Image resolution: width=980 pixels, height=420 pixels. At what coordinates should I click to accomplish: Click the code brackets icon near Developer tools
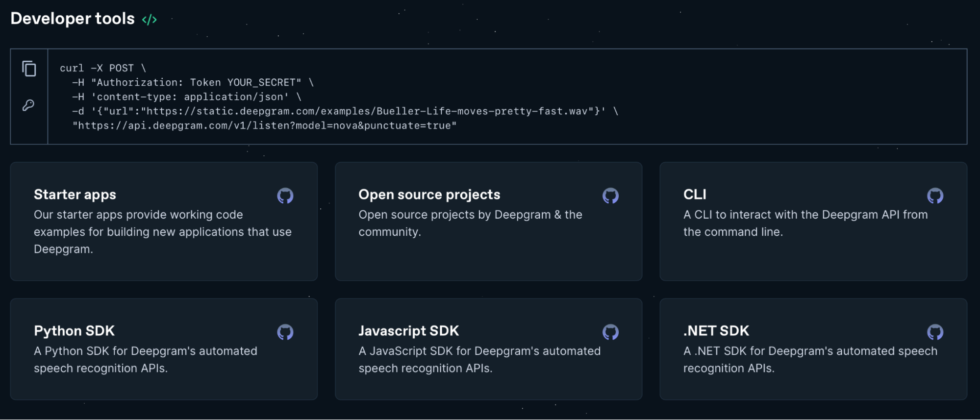pyautogui.click(x=149, y=20)
